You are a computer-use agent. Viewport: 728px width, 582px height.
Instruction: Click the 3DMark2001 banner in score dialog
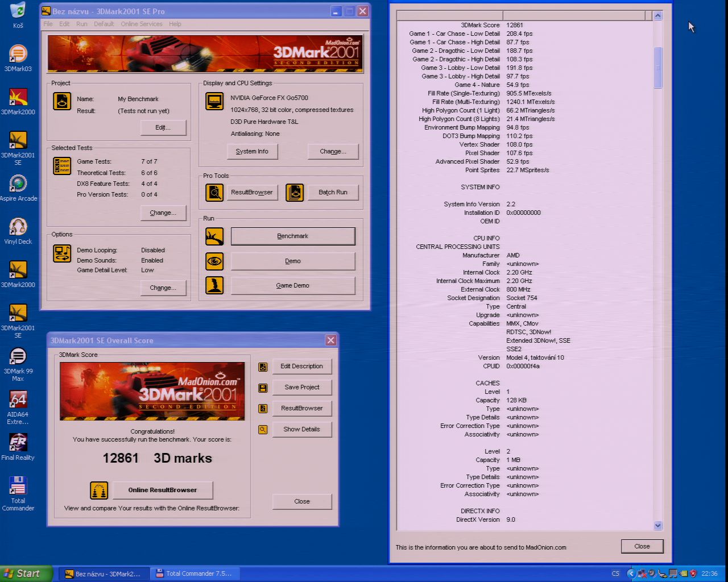pyautogui.click(x=152, y=391)
